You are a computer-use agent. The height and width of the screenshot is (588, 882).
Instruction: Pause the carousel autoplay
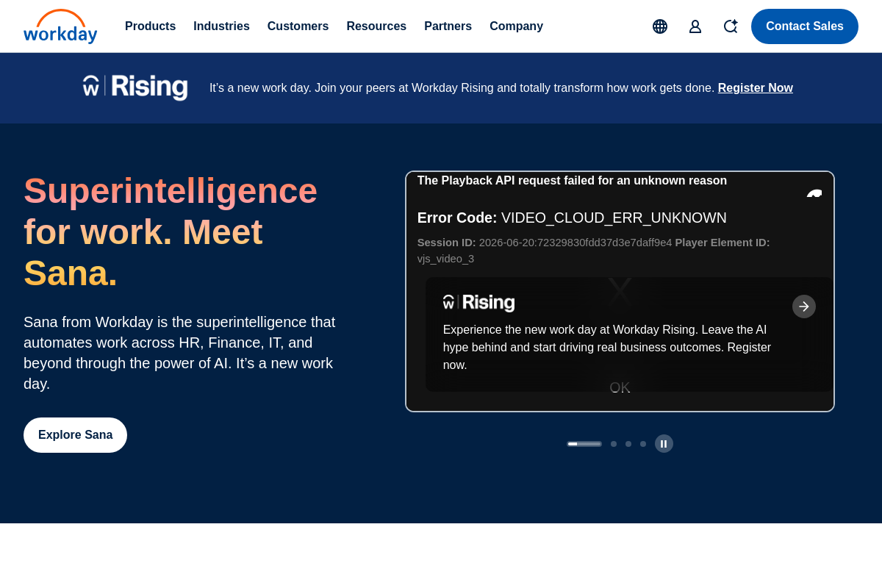click(664, 444)
